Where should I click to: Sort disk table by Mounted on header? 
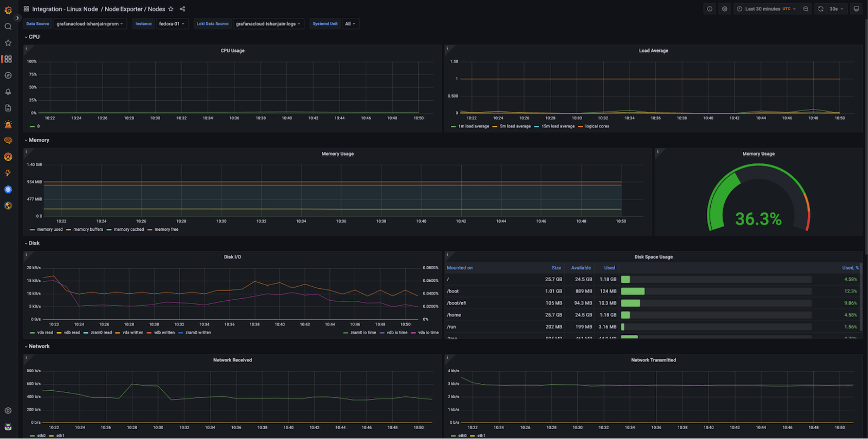(x=459, y=268)
